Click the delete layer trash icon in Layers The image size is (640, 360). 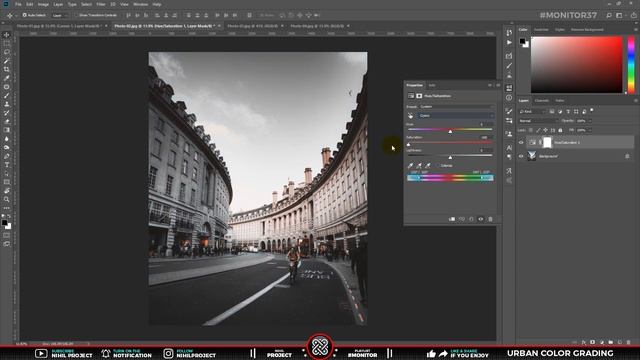(x=629, y=342)
